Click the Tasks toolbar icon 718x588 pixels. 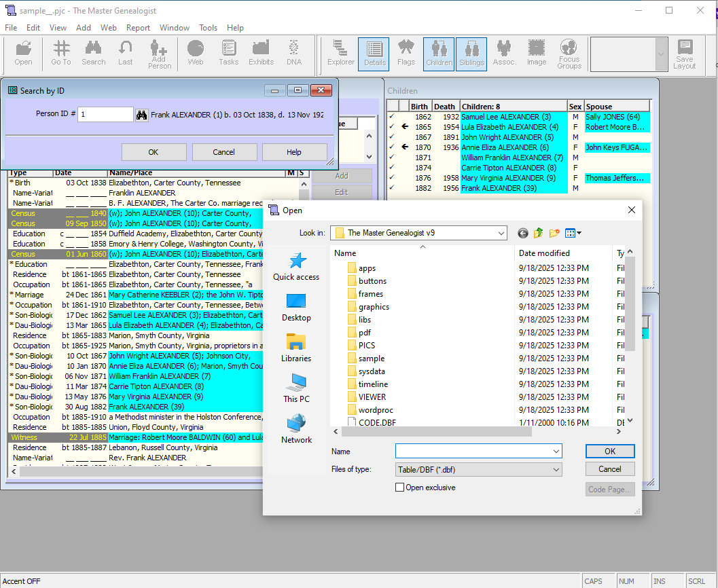click(228, 52)
